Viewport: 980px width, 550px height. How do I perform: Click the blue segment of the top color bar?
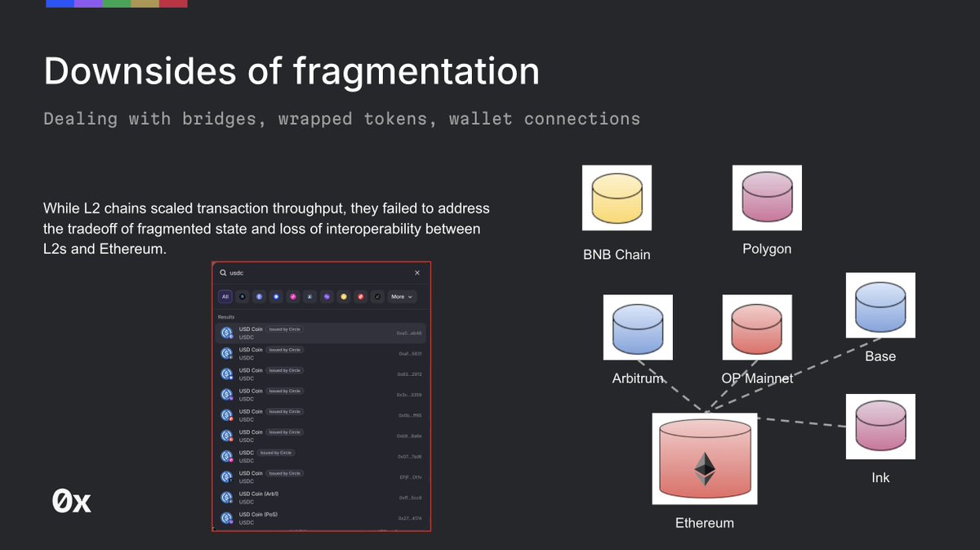pyautogui.click(x=60, y=3)
